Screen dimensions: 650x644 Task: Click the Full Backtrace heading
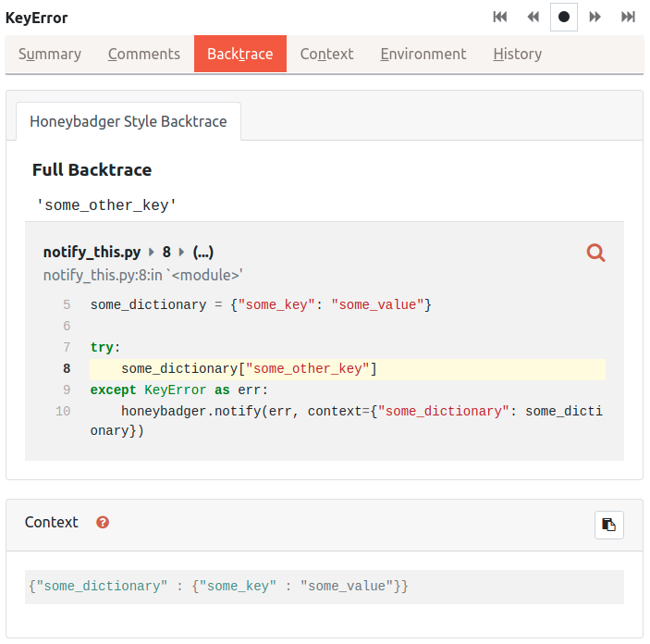(92, 169)
